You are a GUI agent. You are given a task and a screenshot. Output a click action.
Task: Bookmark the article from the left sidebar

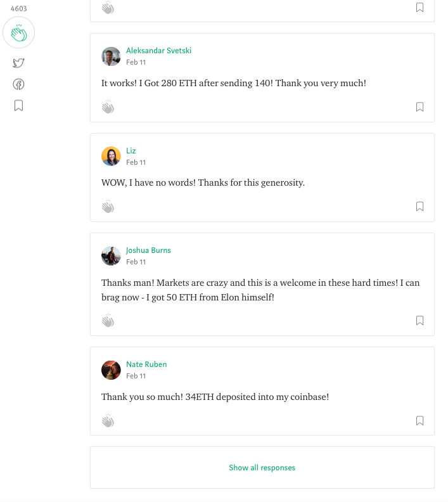[18, 105]
